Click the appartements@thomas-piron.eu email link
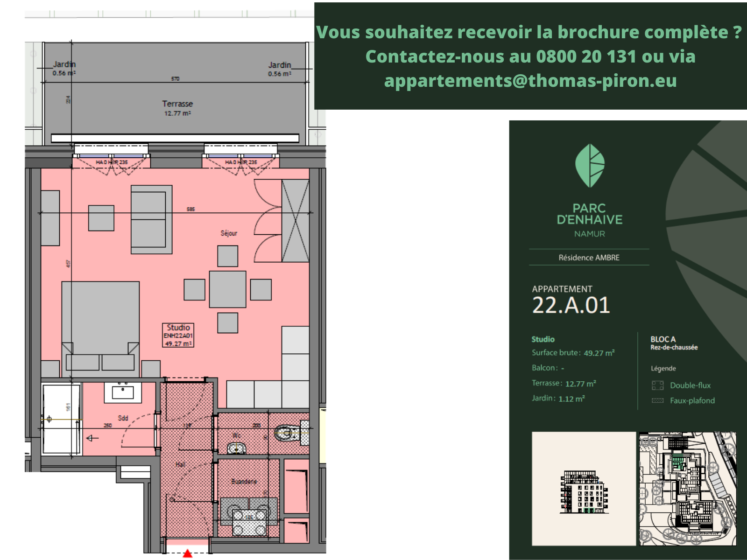747x560 pixels. (531, 81)
